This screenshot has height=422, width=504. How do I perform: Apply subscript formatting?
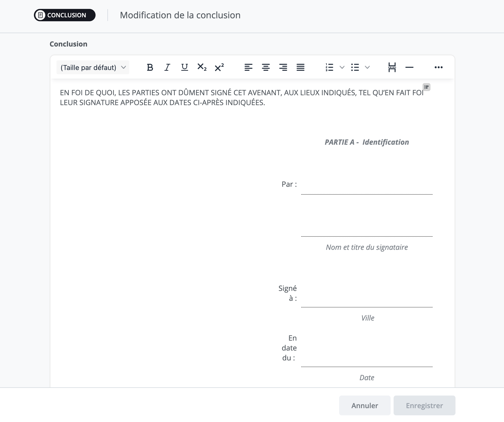pos(202,67)
